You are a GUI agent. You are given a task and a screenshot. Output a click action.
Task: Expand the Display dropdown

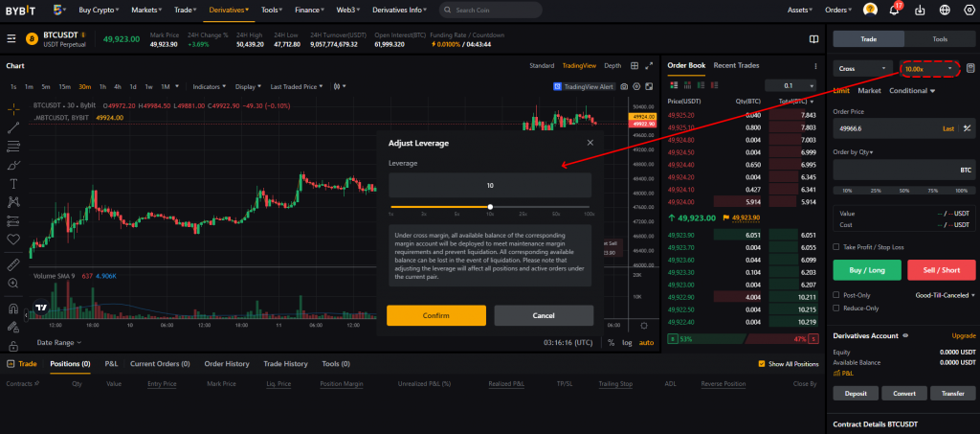pos(248,86)
